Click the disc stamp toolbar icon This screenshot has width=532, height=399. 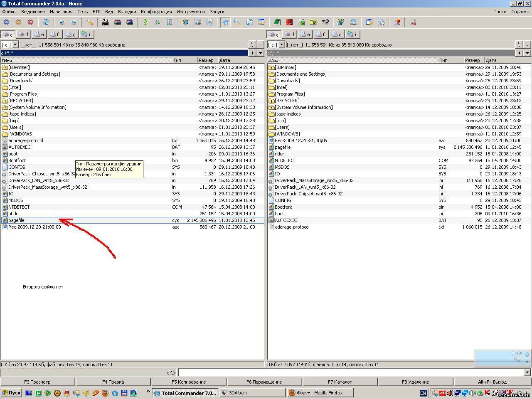coord(397,22)
